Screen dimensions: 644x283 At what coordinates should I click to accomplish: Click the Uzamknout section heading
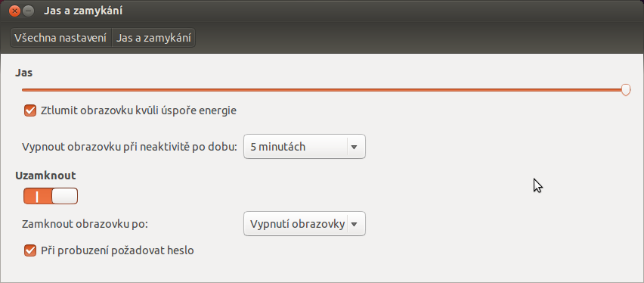click(x=45, y=176)
